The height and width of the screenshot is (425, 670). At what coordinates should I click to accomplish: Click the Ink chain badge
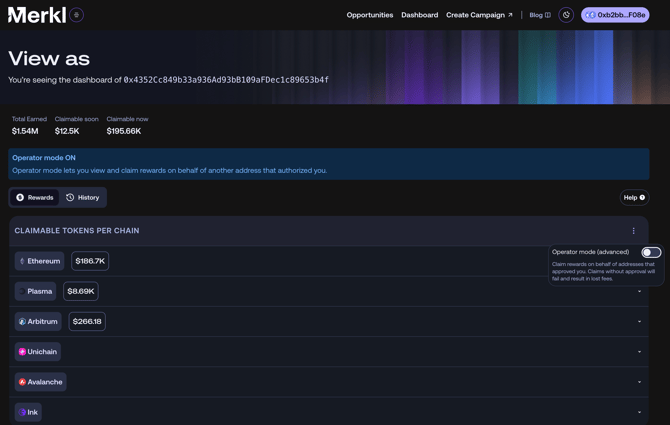tap(28, 412)
